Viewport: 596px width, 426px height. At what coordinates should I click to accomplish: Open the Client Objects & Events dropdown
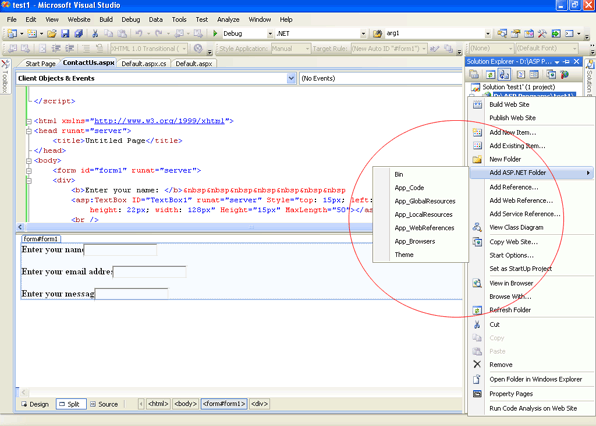tap(291, 78)
